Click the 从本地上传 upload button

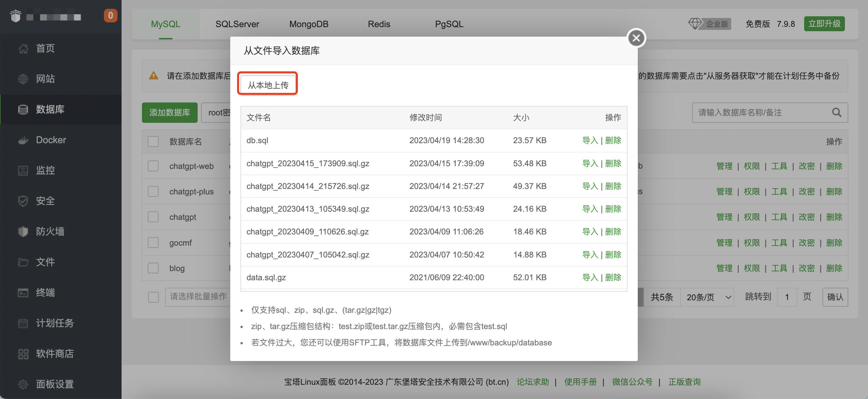click(x=268, y=85)
